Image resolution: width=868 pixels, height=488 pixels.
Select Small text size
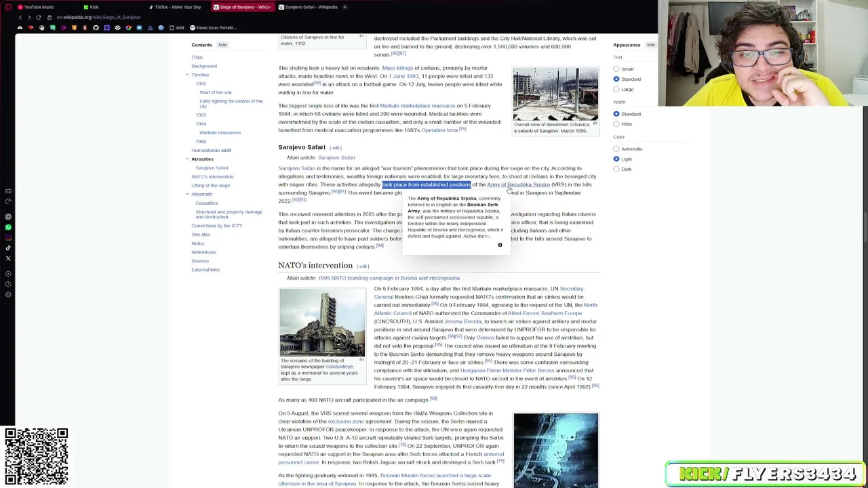click(x=616, y=69)
